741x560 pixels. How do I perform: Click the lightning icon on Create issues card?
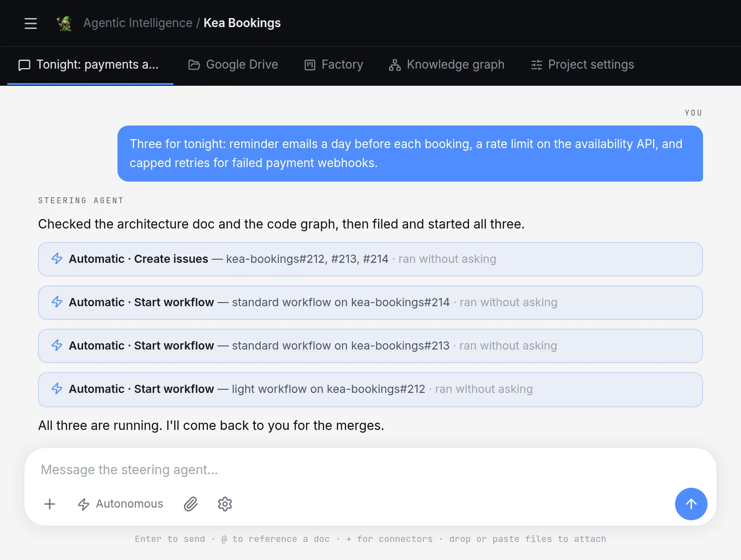[57, 258]
